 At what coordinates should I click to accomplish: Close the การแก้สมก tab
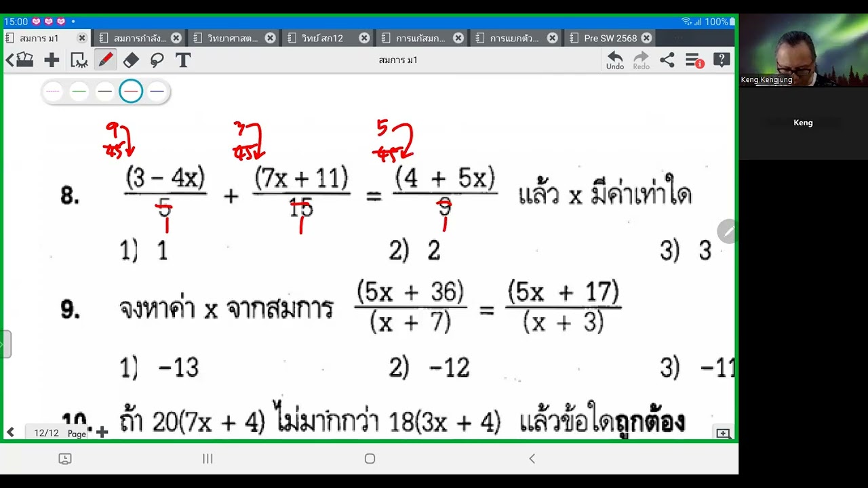pos(458,38)
